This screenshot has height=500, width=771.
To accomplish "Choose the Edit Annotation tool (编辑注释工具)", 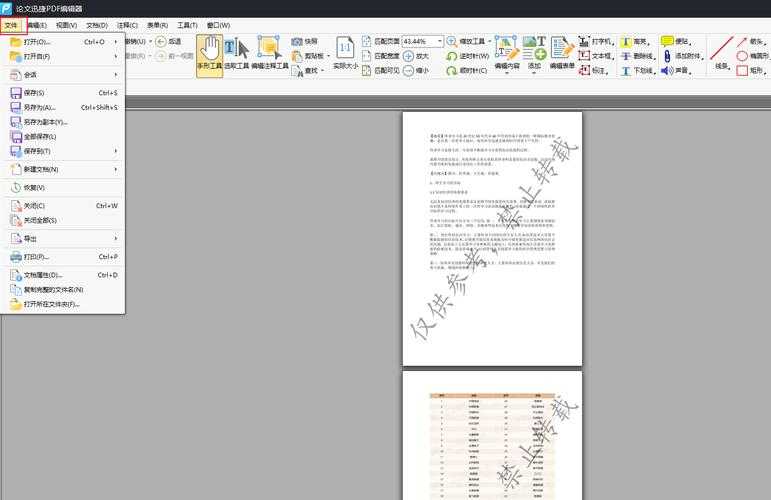I will [x=269, y=54].
